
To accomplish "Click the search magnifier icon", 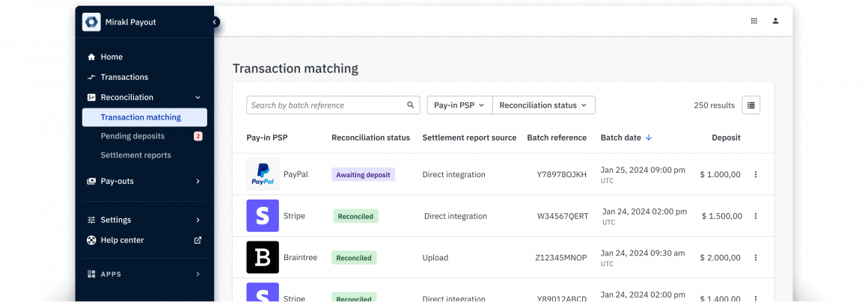I will [411, 105].
